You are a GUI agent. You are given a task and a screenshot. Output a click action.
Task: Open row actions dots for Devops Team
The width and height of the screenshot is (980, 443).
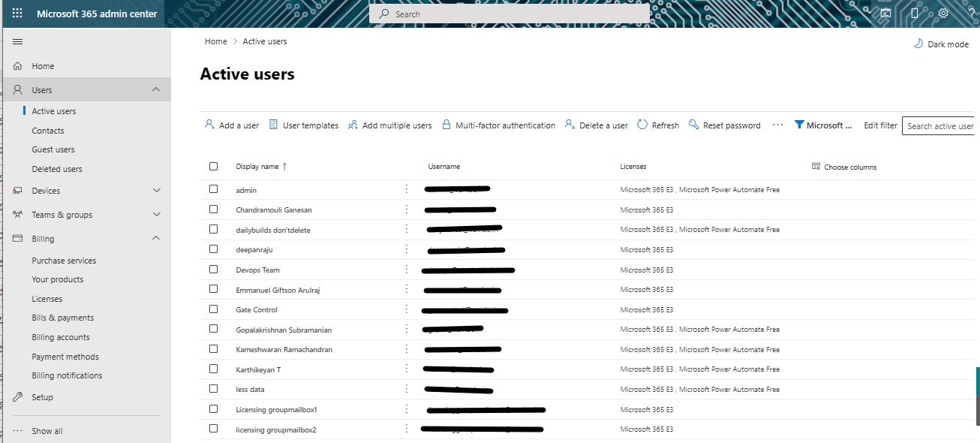coord(407,269)
